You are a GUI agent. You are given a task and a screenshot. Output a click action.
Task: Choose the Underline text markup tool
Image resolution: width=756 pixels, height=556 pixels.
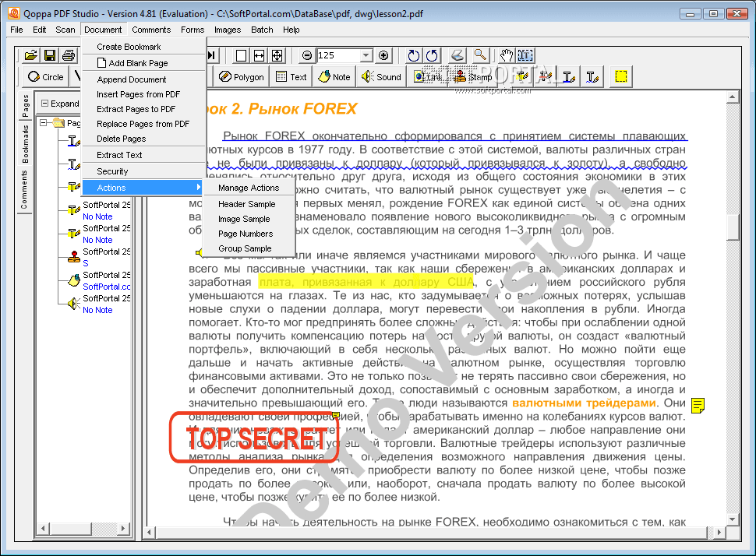(570, 76)
